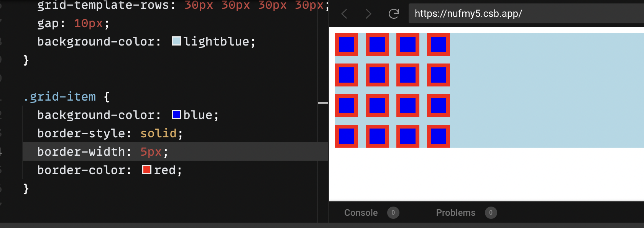Image resolution: width=644 pixels, height=228 pixels.
Task: Click the grid-template-rows property name
Action: 103,5
